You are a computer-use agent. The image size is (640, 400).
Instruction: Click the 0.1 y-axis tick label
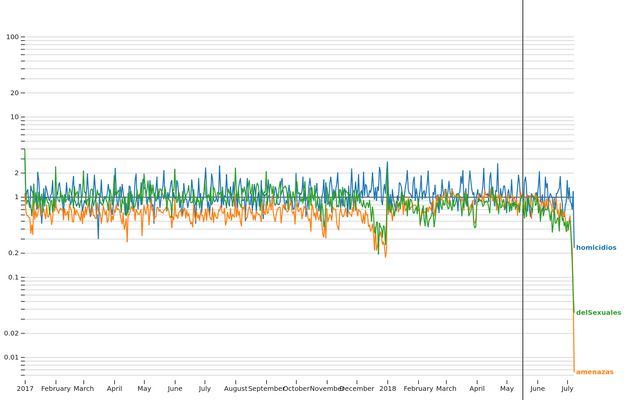coord(14,277)
